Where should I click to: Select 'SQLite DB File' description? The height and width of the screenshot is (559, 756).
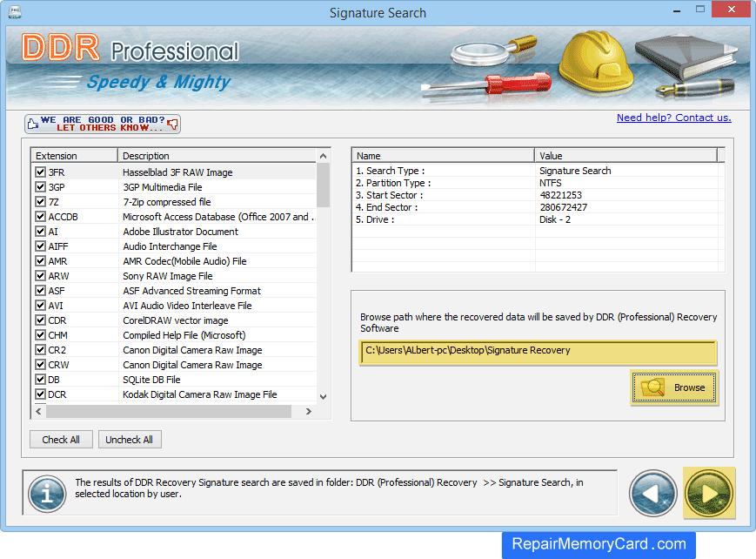(151, 380)
